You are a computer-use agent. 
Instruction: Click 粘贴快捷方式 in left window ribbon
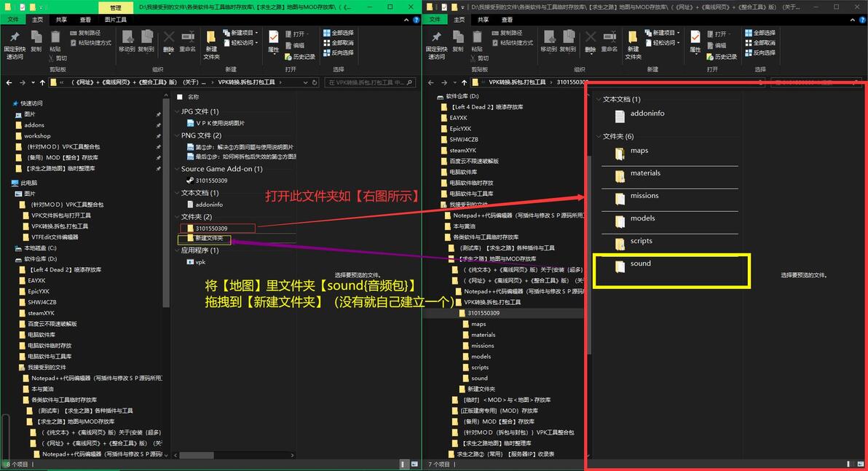point(90,43)
